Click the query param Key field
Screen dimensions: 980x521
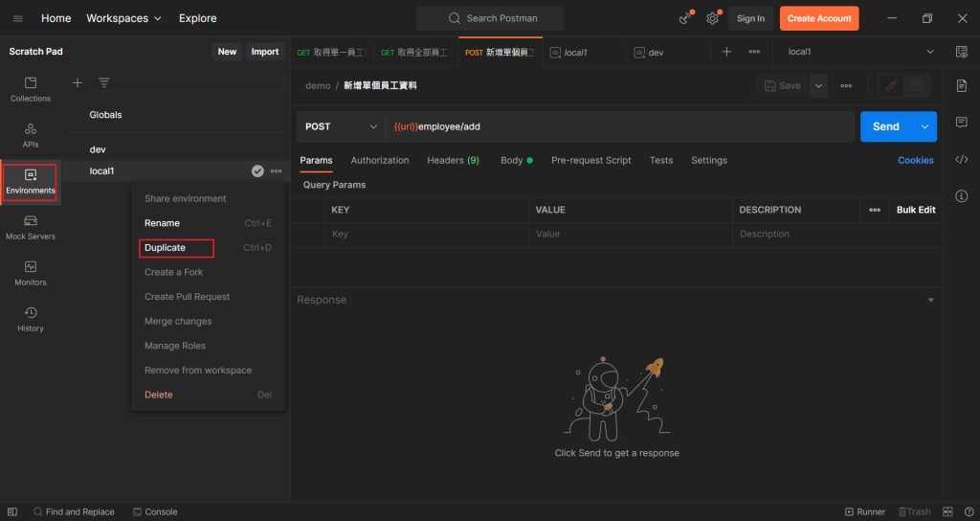[x=427, y=234]
